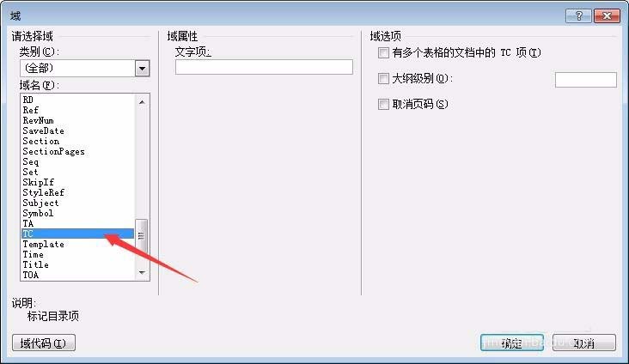Image resolution: width=629 pixels, height=364 pixels.
Task: Click the text entry (文字项) input field
Action: [x=264, y=67]
